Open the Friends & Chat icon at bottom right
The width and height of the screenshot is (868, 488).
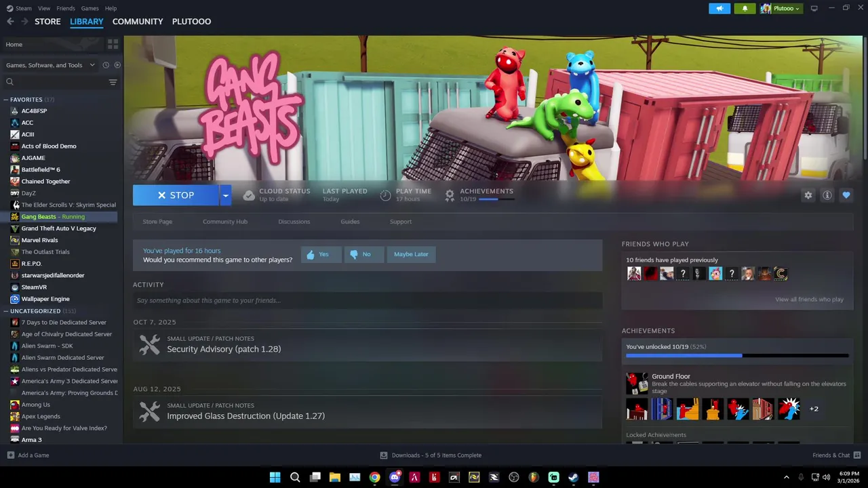[856, 455]
